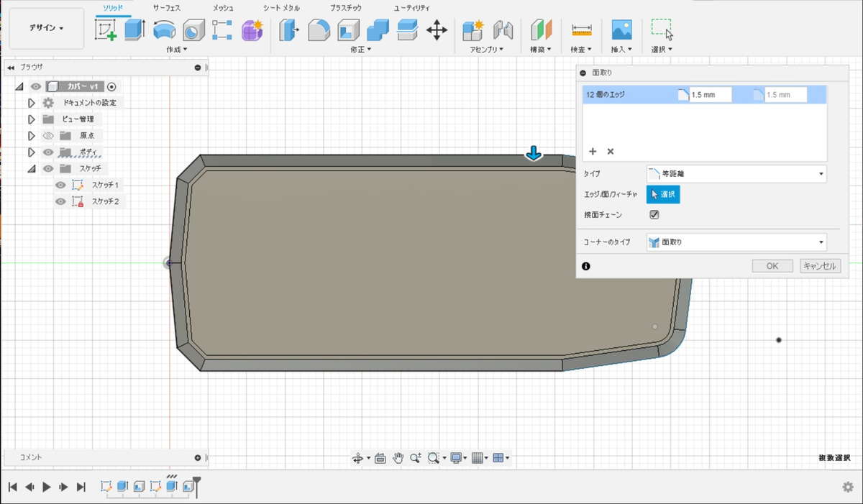Hide the ボディ folder via eye icon

click(x=48, y=152)
